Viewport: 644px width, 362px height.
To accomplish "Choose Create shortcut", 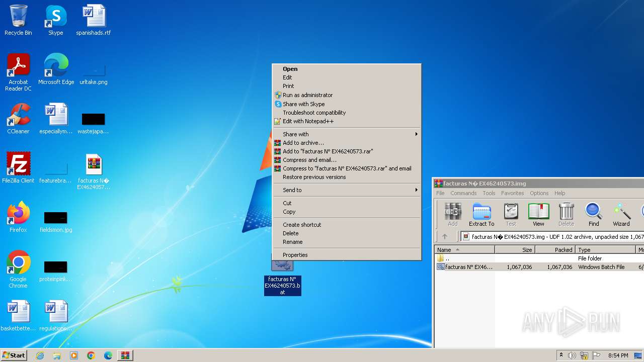I will point(347,225).
